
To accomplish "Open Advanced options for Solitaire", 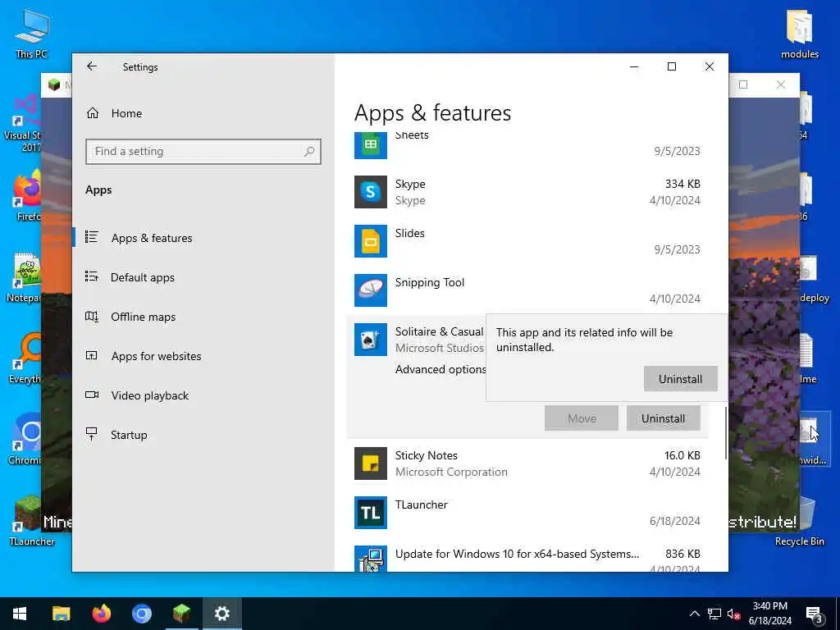I will 441,369.
